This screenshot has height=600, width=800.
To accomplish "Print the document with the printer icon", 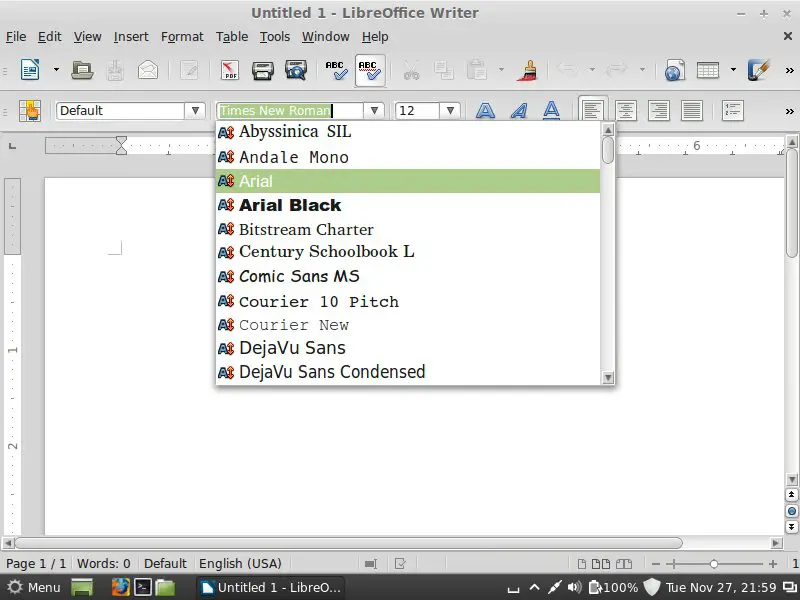I will [263, 69].
